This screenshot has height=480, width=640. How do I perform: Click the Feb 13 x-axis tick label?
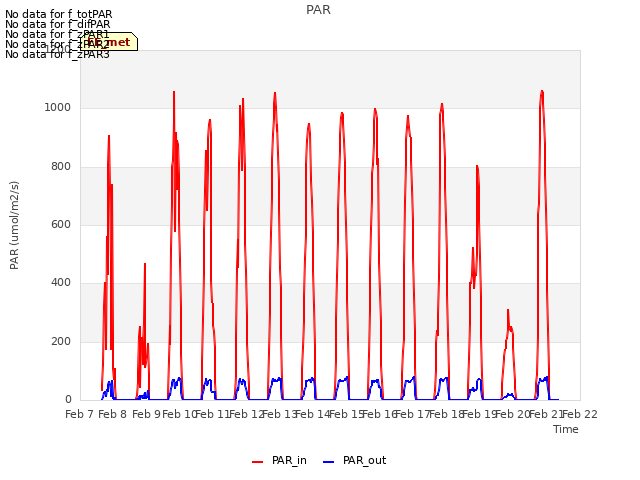280,414
